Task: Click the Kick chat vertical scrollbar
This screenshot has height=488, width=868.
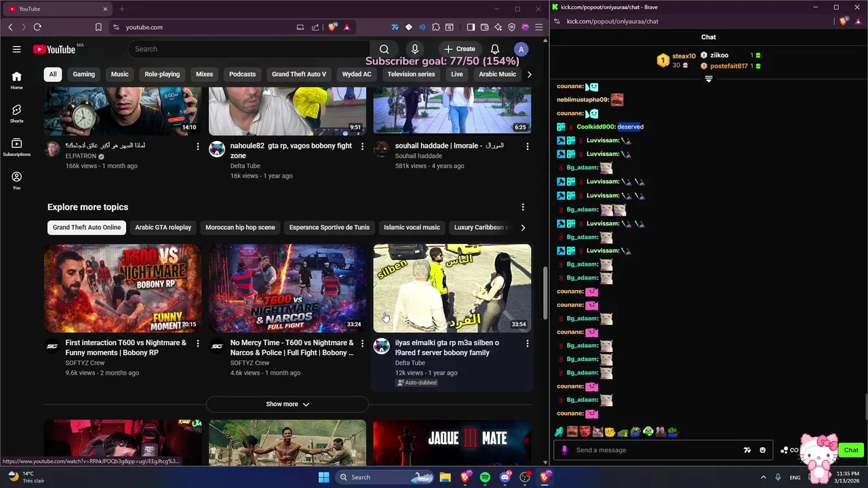Action: pyautogui.click(x=865, y=407)
